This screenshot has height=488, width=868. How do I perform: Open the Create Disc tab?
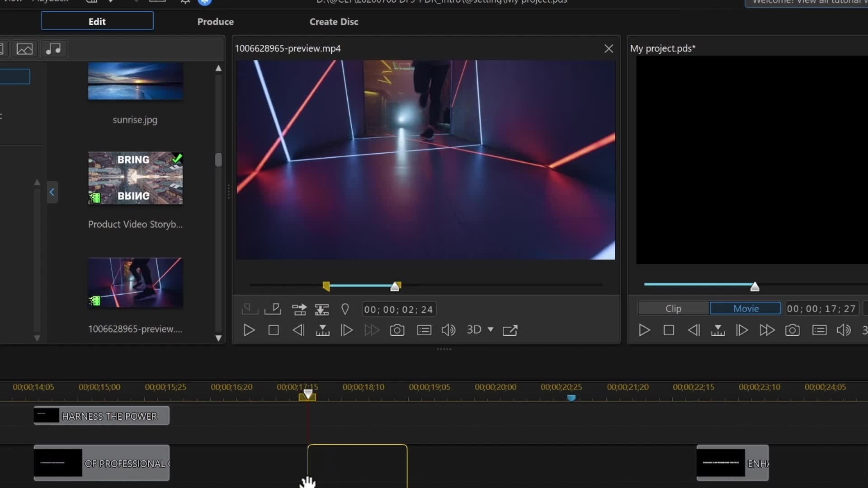[334, 22]
